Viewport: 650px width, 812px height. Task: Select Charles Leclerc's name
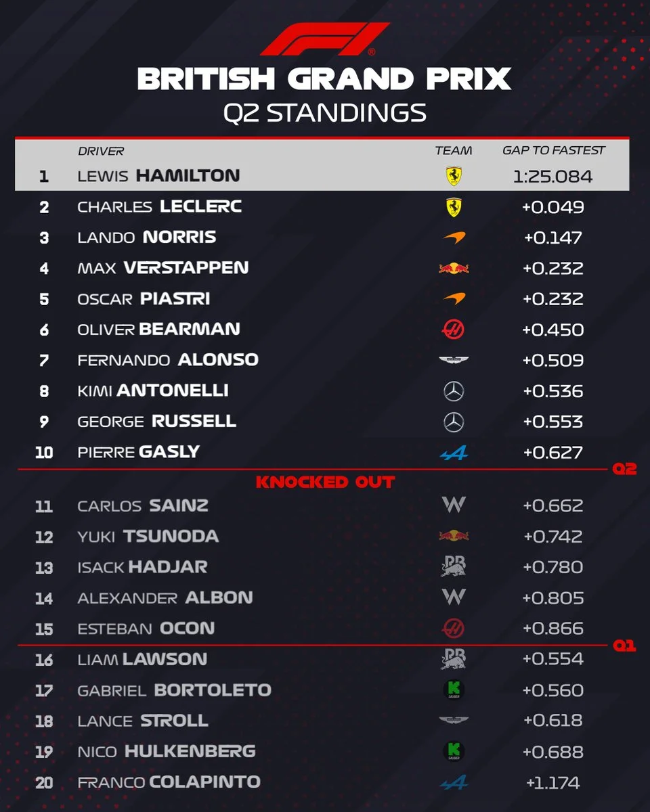pyautogui.click(x=160, y=207)
